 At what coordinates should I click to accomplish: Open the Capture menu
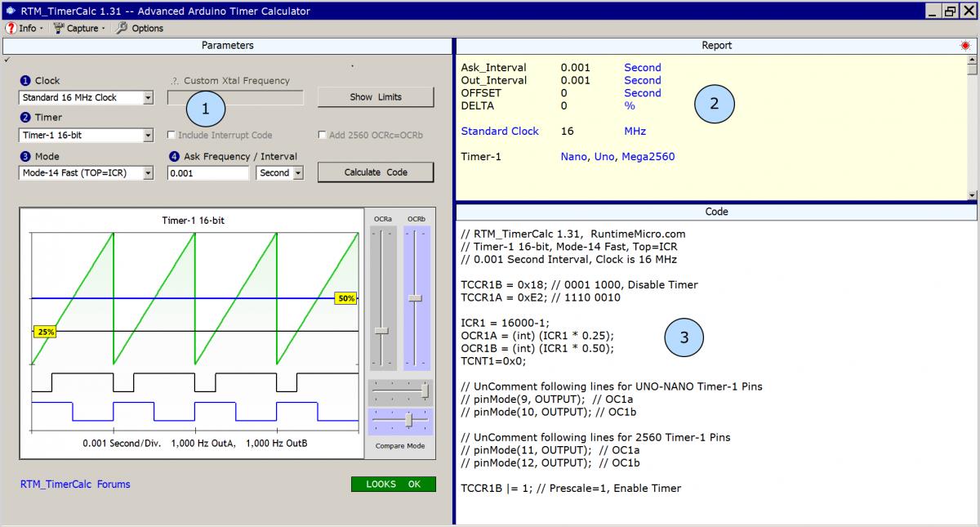pyautogui.click(x=82, y=28)
